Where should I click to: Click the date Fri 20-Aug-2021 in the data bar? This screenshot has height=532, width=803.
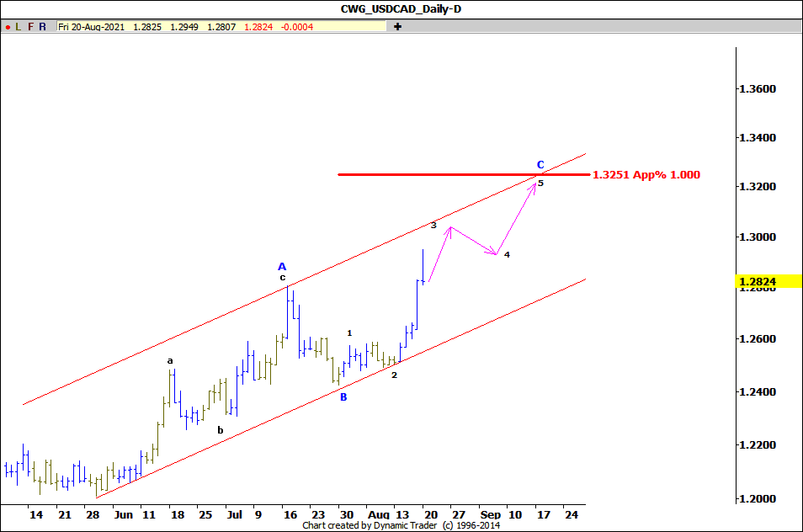[91, 27]
